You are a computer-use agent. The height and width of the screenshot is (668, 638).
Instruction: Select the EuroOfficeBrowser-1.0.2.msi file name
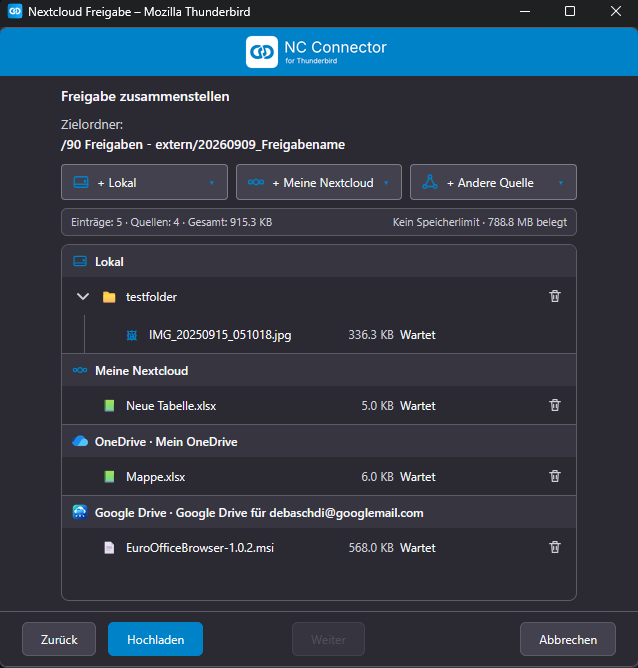tap(200, 547)
